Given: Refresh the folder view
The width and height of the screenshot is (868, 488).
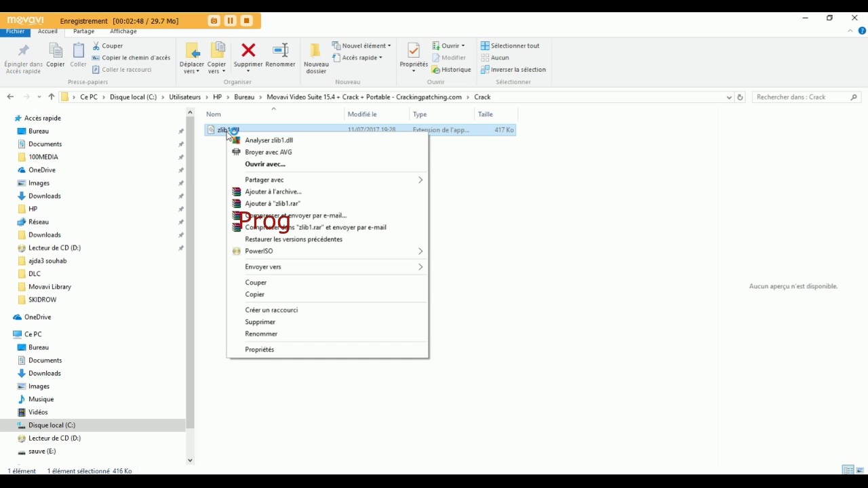Looking at the screenshot, I should [740, 97].
